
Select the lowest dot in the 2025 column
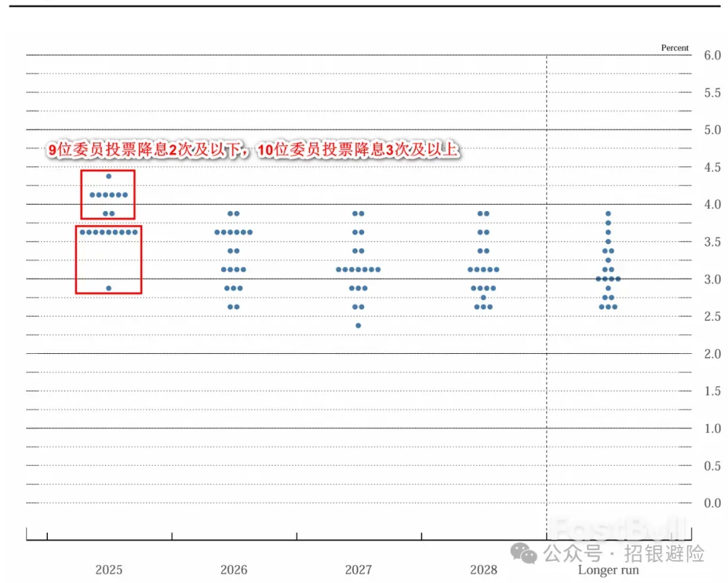click(109, 288)
